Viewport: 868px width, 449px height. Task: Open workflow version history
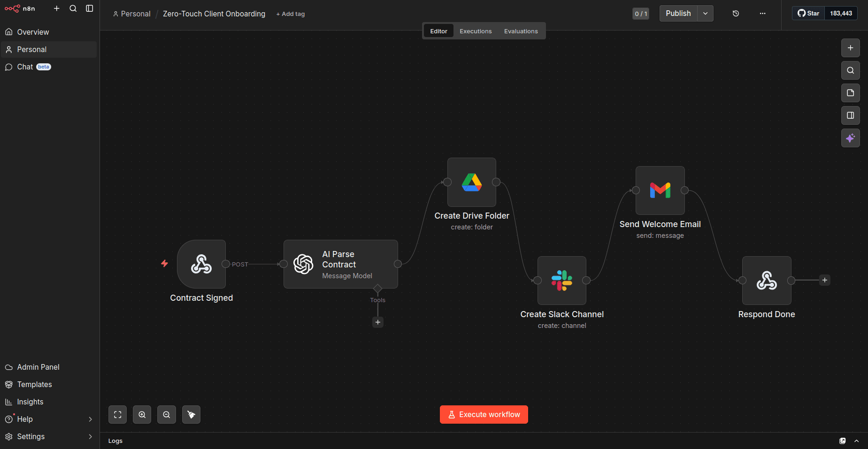(x=736, y=13)
